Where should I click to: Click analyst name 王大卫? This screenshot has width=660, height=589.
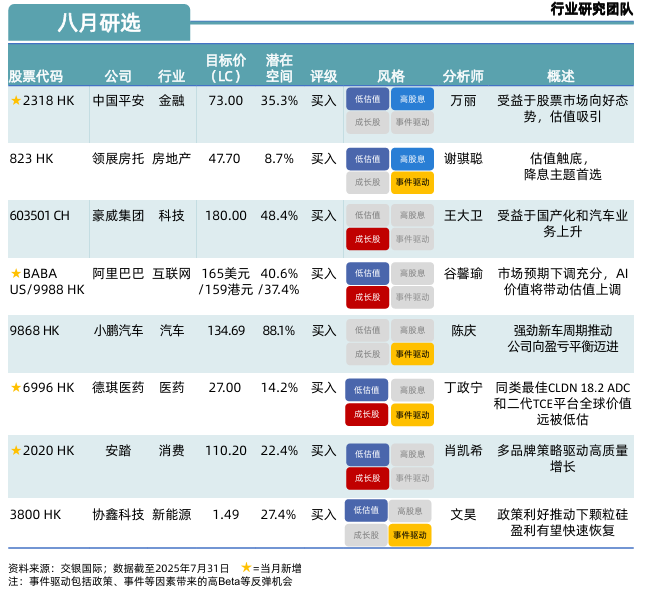pos(463,216)
